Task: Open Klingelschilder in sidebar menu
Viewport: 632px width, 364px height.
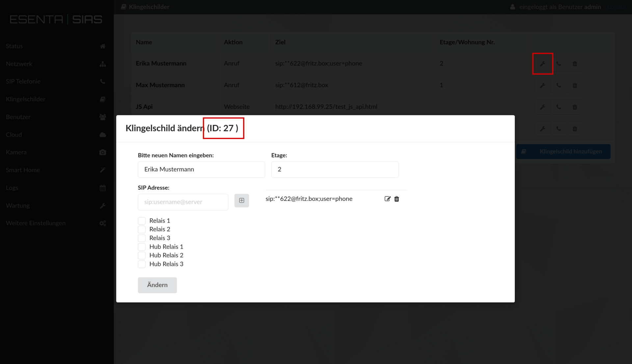Action: [x=56, y=99]
